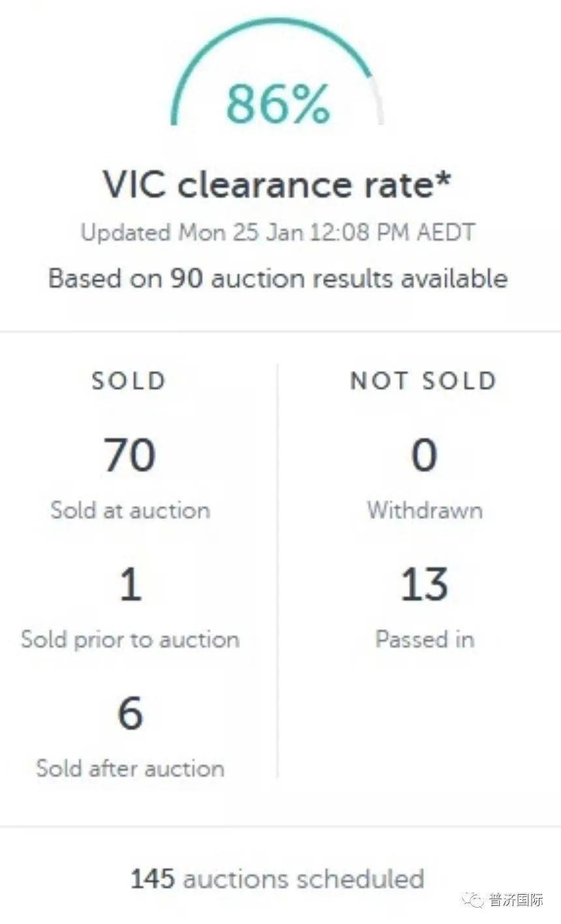Click the Sold after auction label
The width and height of the screenshot is (561, 924).
tap(130, 768)
